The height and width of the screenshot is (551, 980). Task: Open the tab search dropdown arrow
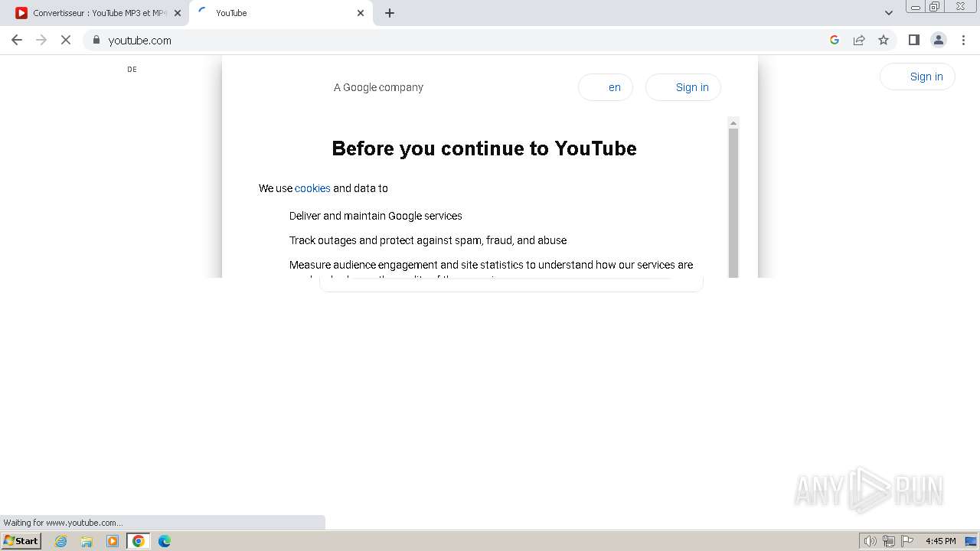[889, 13]
